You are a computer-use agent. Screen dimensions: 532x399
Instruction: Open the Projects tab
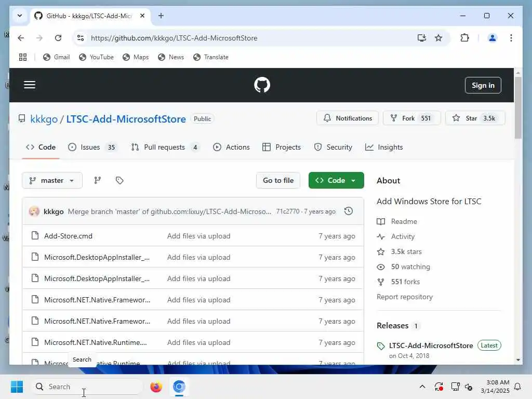pyautogui.click(x=282, y=147)
